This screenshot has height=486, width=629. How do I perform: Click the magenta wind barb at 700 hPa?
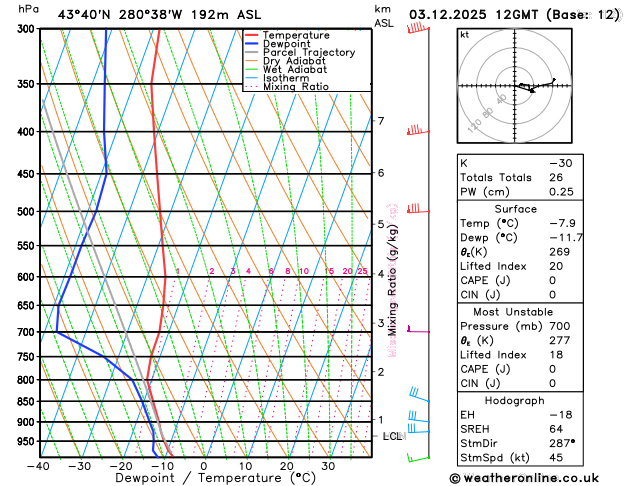point(418,330)
